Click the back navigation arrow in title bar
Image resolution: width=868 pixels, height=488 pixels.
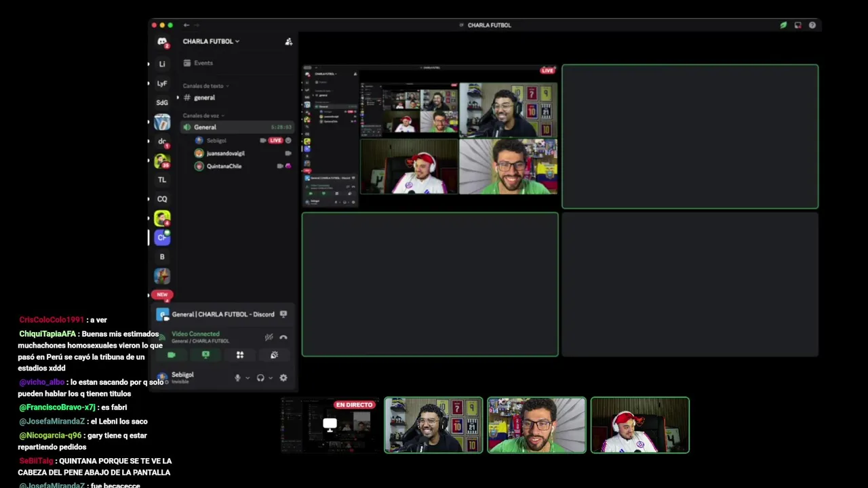click(x=186, y=25)
